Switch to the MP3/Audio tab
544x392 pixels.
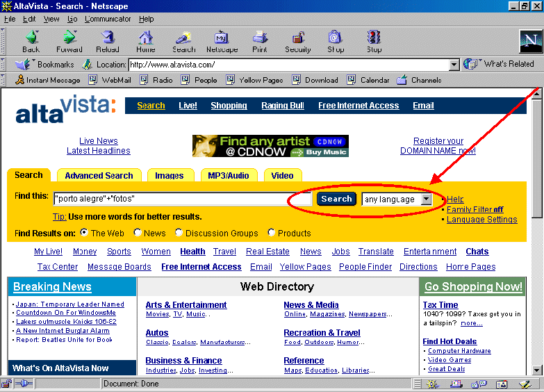pos(229,175)
